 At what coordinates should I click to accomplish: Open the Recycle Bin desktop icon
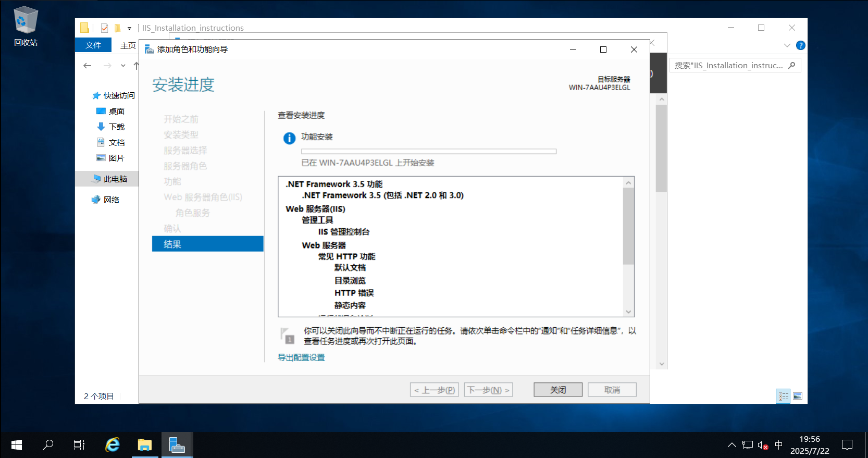tap(26, 27)
